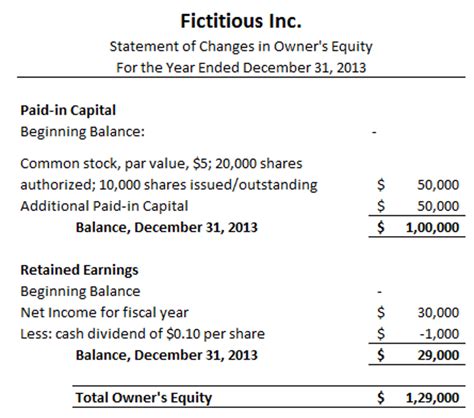Select the For the Year Ended date line
474x418 pixels.
[241, 68]
